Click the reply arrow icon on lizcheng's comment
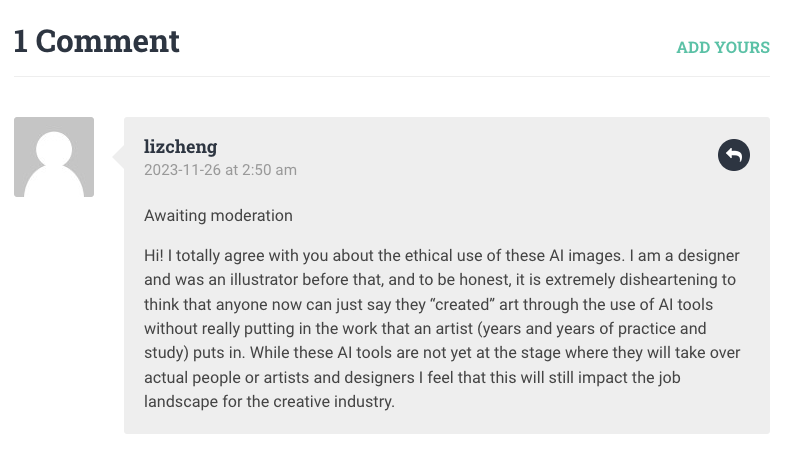The image size is (807, 461). pos(733,155)
